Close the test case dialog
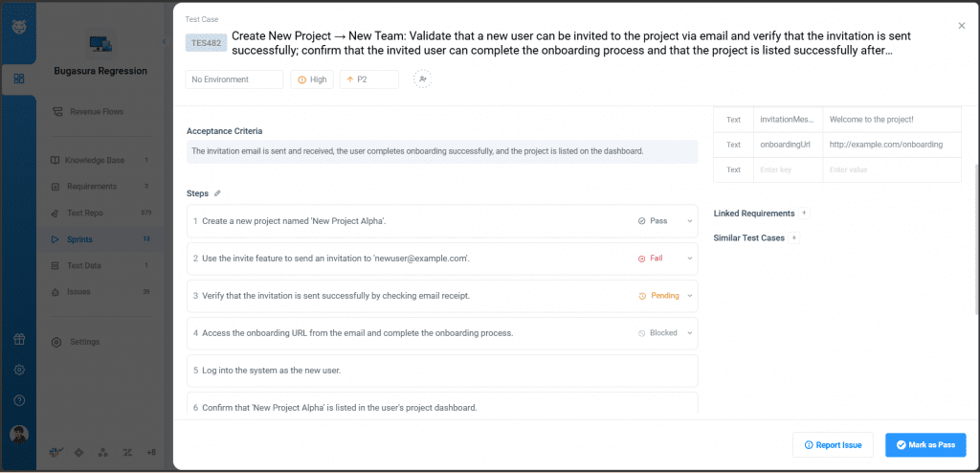 (961, 26)
